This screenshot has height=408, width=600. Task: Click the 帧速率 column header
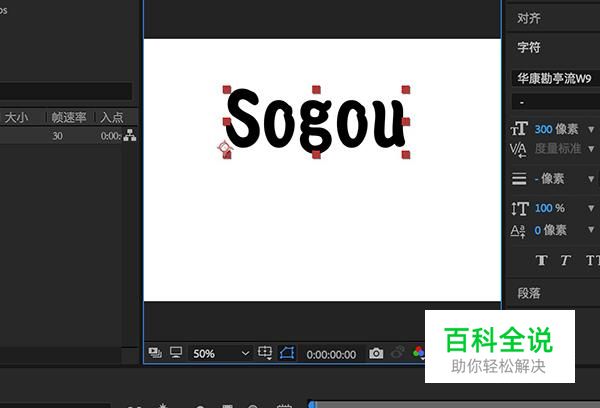coord(69,118)
